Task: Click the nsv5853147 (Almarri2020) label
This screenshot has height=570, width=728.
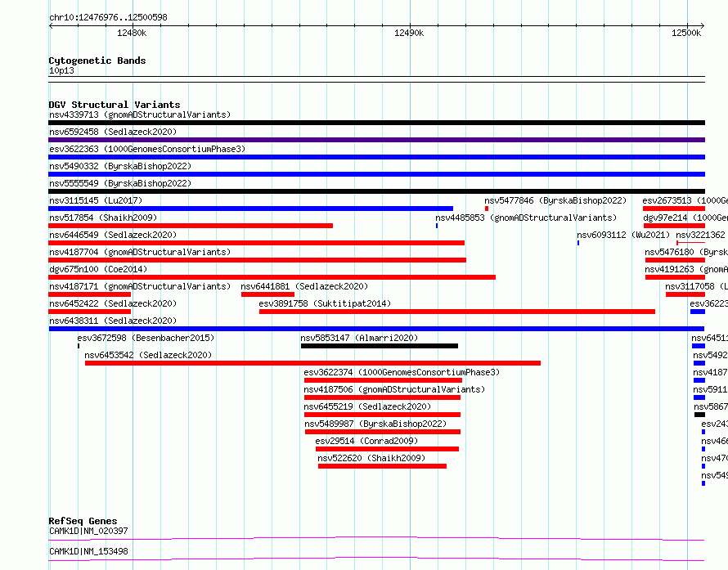Action: pos(359,338)
